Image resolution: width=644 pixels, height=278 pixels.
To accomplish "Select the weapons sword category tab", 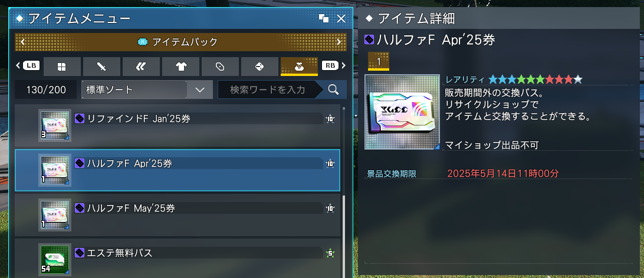I will point(101,67).
